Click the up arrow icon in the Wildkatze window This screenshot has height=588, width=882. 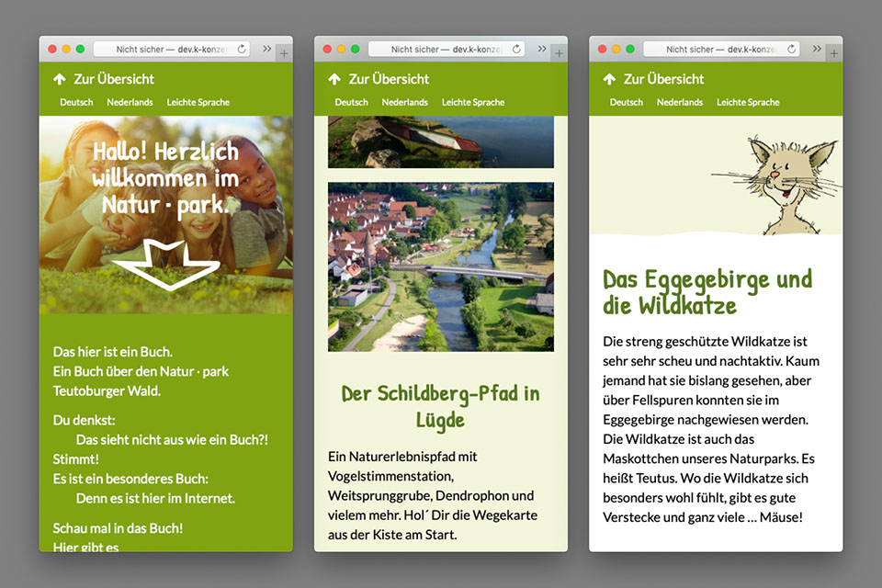click(609, 79)
